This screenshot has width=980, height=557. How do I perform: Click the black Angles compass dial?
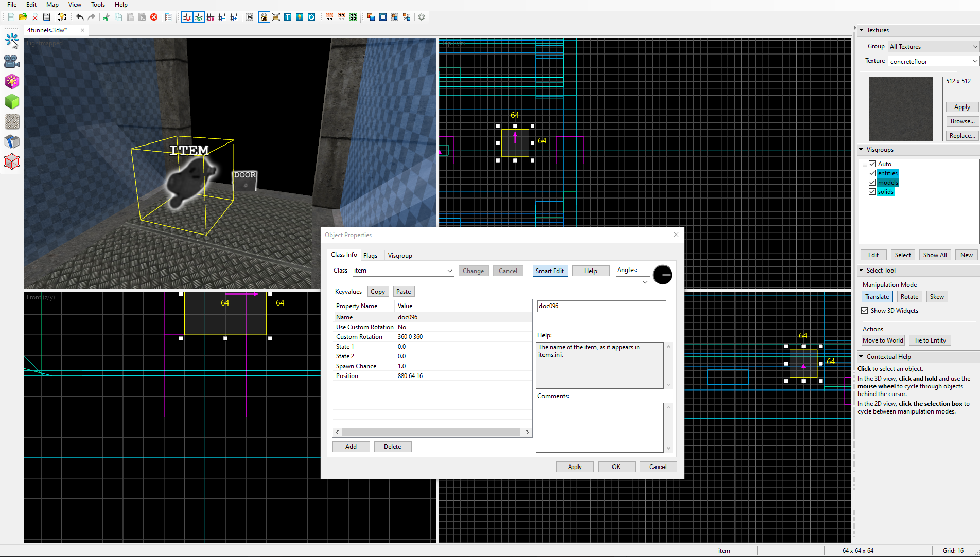[x=662, y=275]
